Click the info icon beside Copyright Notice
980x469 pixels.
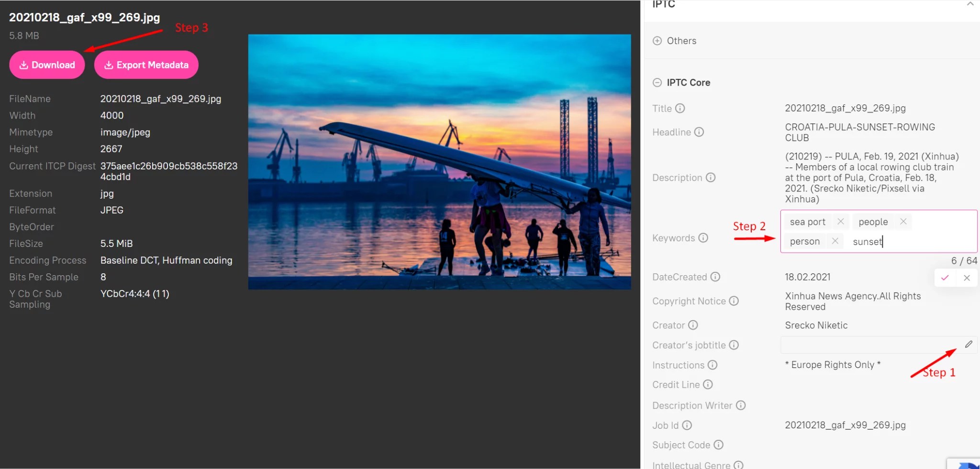pos(734,301)
